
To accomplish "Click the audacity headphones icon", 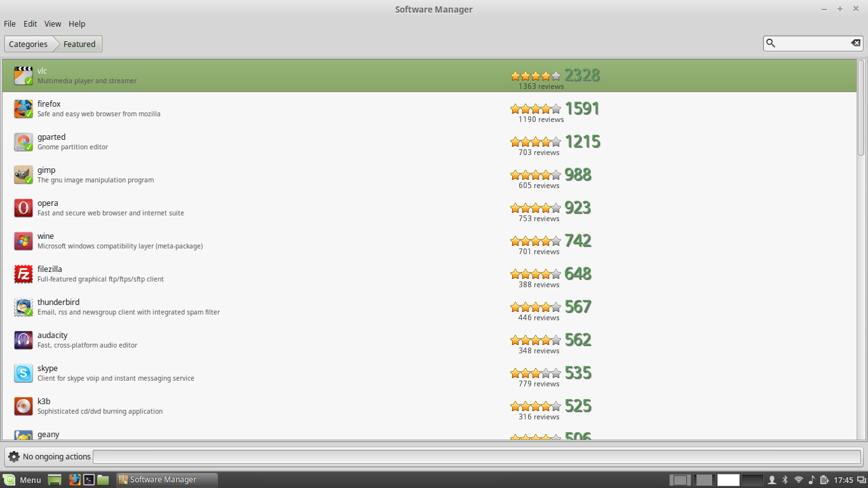I will pyautogui.click(x=24, y=340).
